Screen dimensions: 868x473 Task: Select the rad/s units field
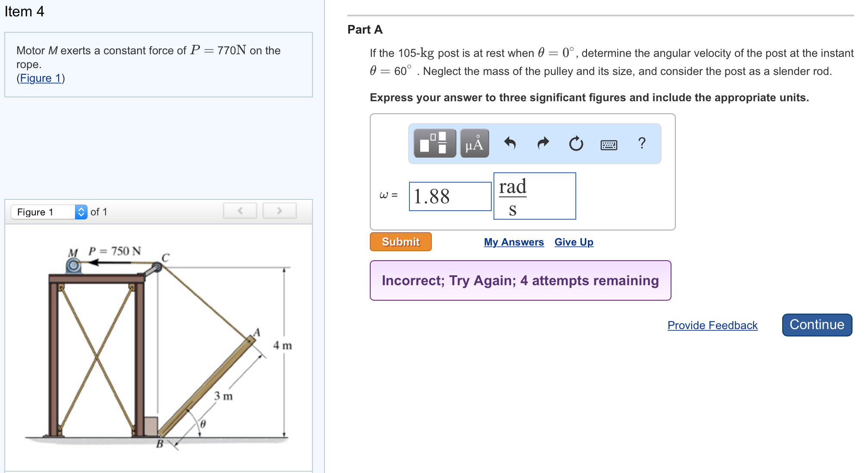(x=534, y=196)
